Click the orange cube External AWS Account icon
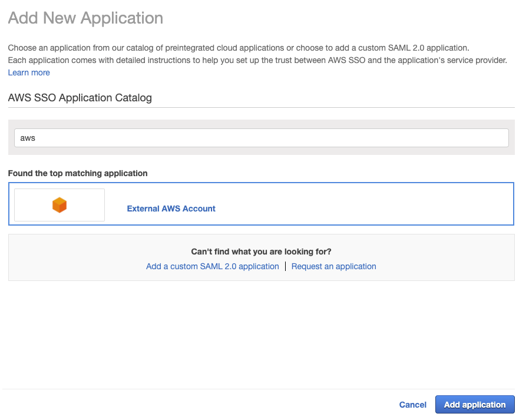529x420 pixels. click(x=59, y=205)
